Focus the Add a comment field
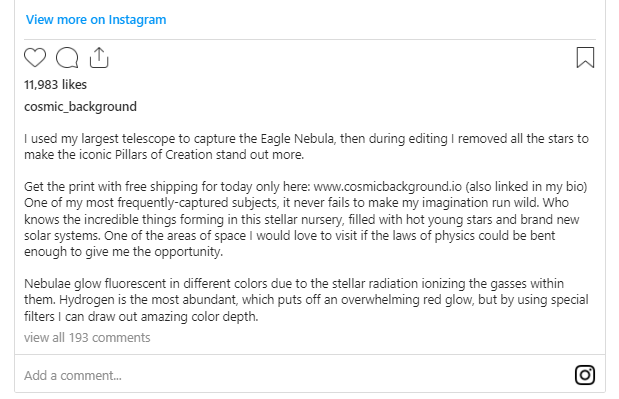The width and height of the screenshot is (619, 399). click(x=294, y=375)
